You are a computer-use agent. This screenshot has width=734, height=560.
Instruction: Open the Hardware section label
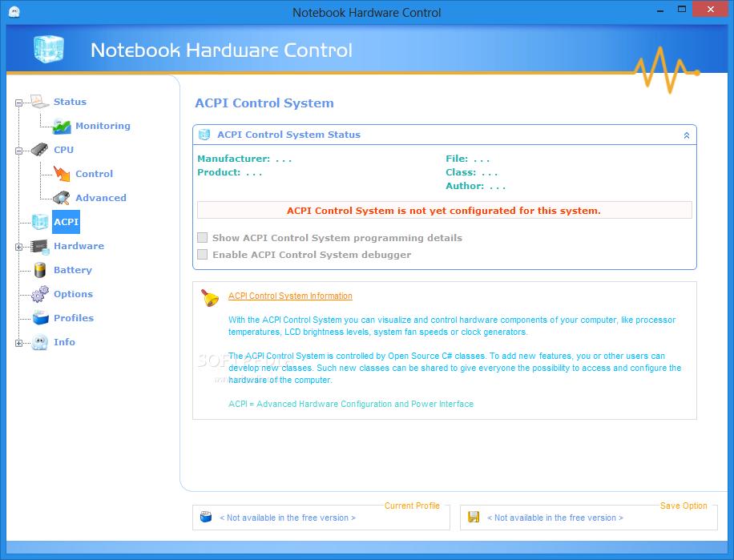pos(79,246)
